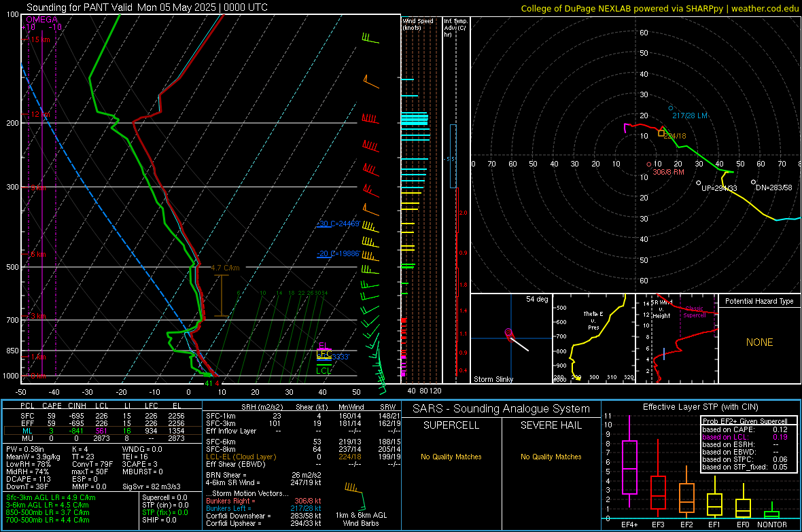Image resolution: width=802 pixels, height=532 pixels.
Task: Click the Storm Slinky panel label
Action: pyautogui.click(x=493, y=379)
